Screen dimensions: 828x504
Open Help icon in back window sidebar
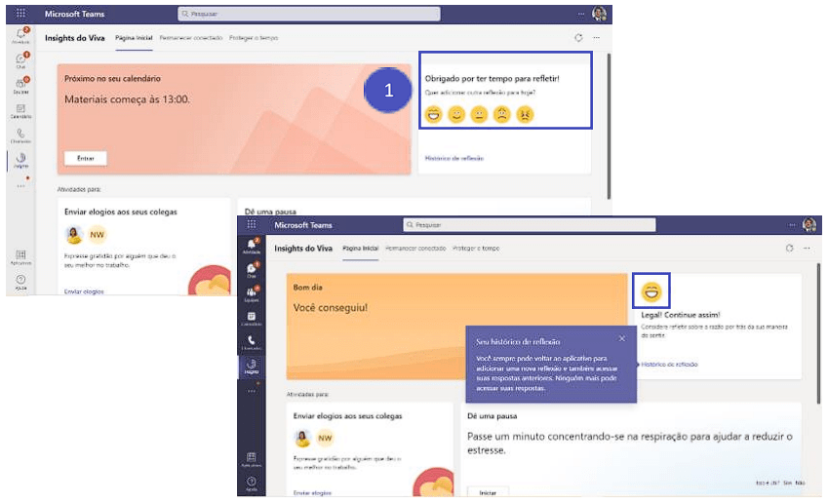[x=21, y=282]
